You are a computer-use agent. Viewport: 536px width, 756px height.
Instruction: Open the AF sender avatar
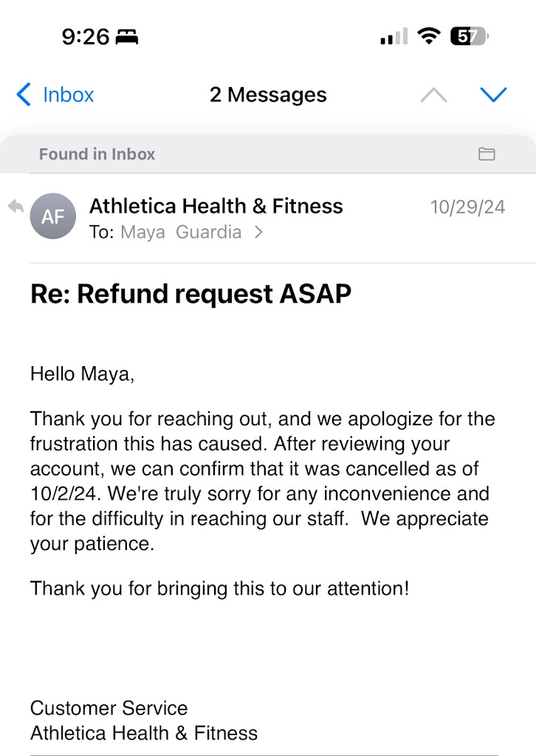[x=52, y=216]
